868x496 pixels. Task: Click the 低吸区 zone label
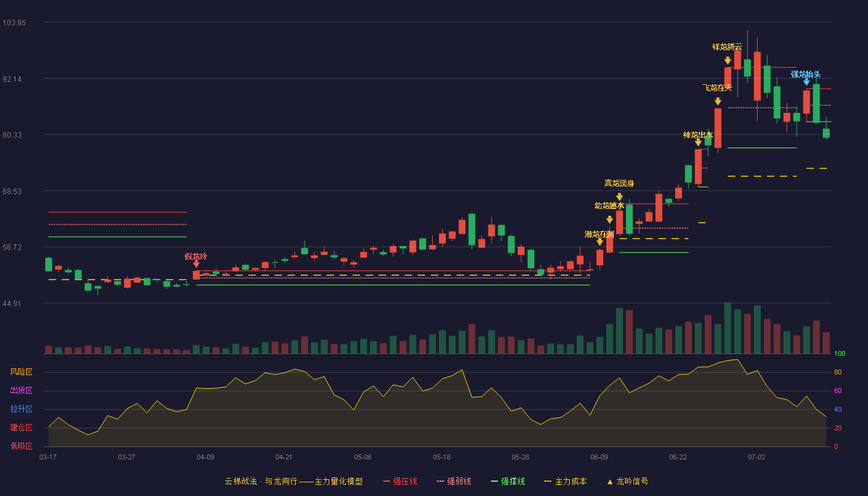[21, 446]
